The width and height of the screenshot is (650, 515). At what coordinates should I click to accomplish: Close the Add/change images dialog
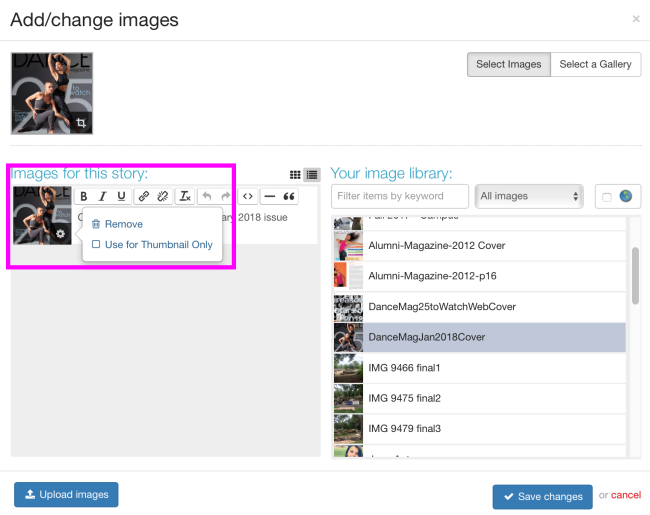636,19
